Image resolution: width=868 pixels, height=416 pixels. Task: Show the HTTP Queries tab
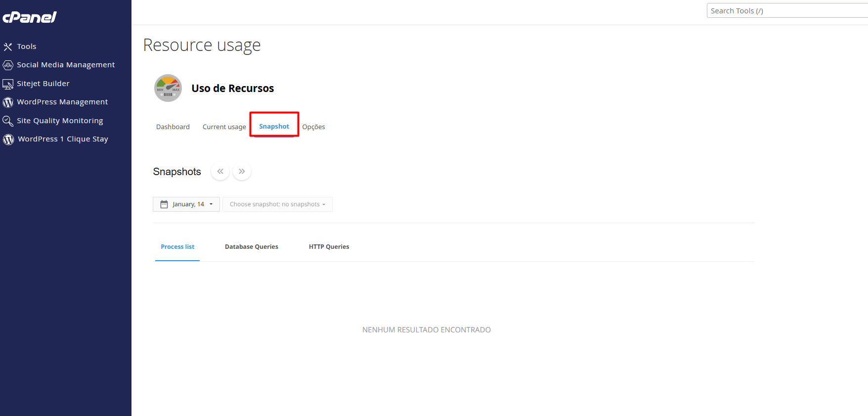329,247
